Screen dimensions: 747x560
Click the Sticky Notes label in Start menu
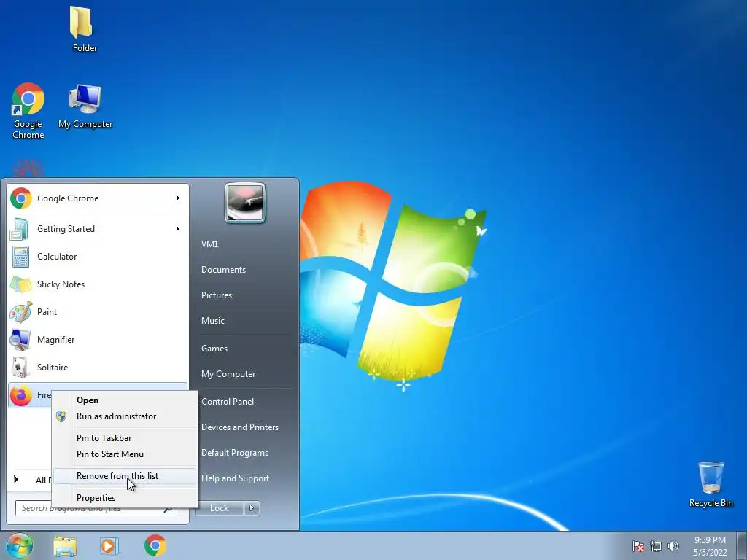(x=61, y=284)
